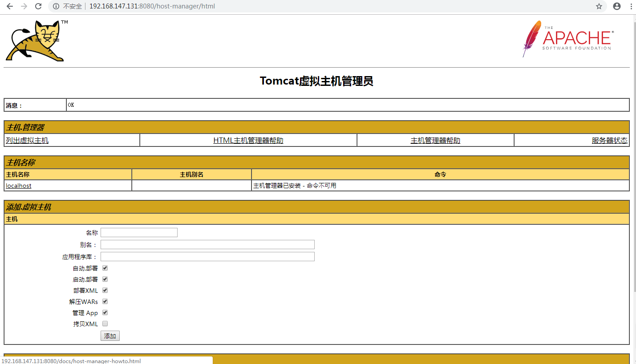Open the browser profile account icon
This screenshot has width=636, height=364.
point(617,6)
